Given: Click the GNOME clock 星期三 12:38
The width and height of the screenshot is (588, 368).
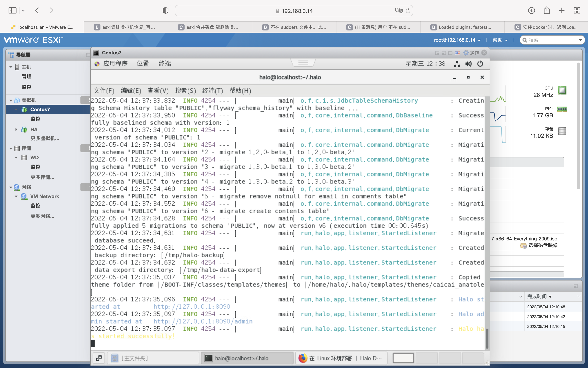Looking at the screenshot, I should [x=425, y=64].
